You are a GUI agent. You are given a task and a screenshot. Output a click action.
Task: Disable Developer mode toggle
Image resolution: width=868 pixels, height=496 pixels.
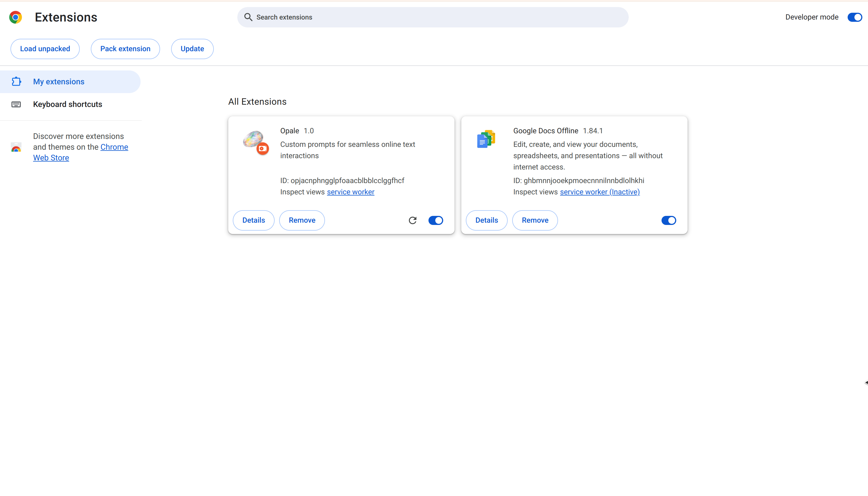(854, 17)
